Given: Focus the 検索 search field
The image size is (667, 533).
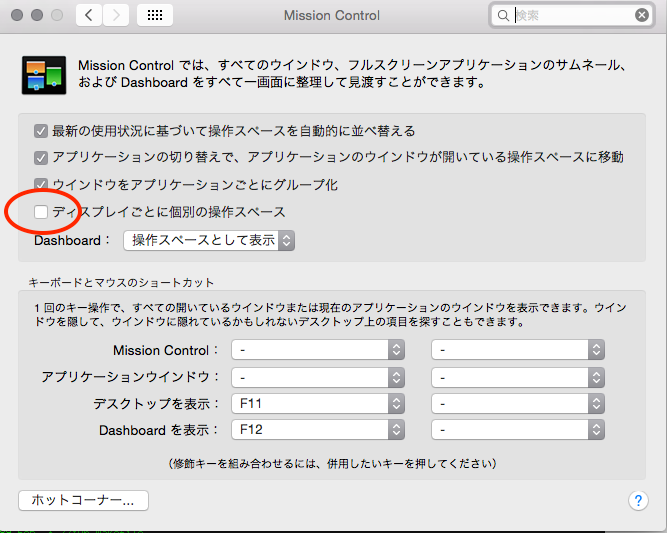Looking at the screenshot, I should (x=572, y=15).
